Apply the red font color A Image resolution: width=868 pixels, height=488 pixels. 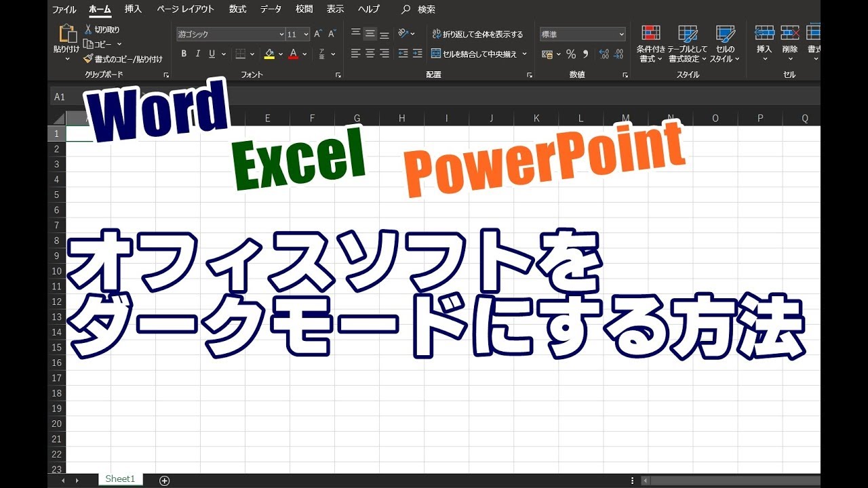(293, 54)
